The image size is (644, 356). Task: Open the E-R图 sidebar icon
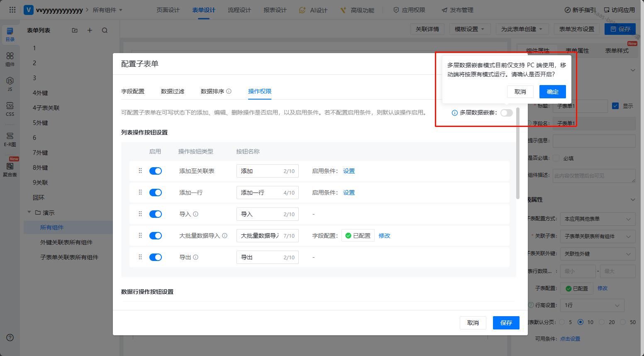(10, 139)
